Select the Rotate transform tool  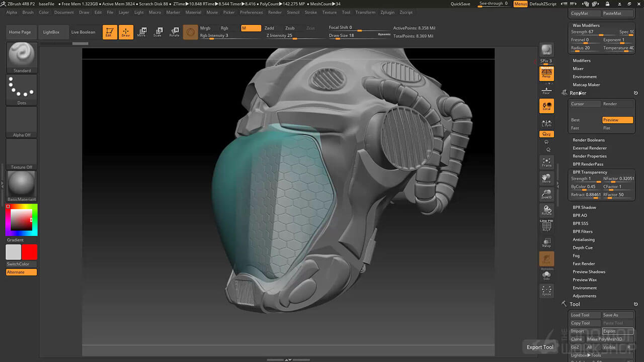174,32
